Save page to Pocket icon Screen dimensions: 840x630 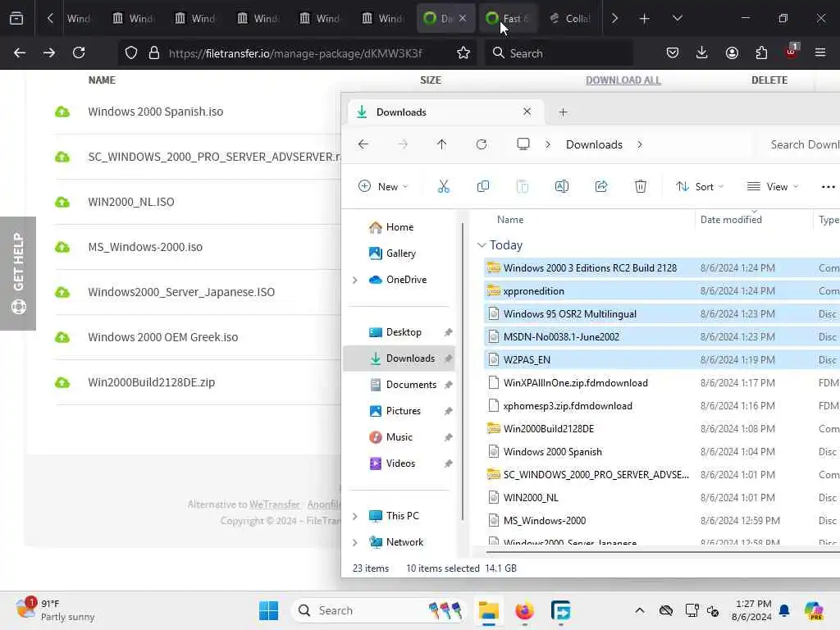673,52
